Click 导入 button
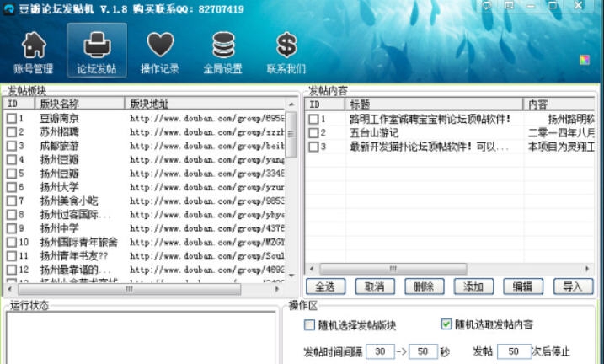Screen dimensions: 604x364 [x=573, y=286]
